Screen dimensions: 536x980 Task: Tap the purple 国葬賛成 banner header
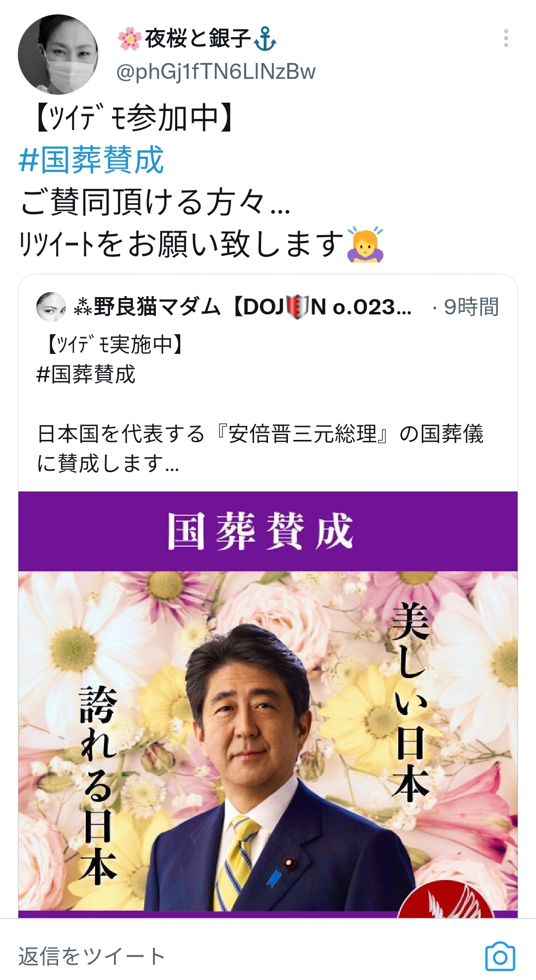tap(268, 531)
